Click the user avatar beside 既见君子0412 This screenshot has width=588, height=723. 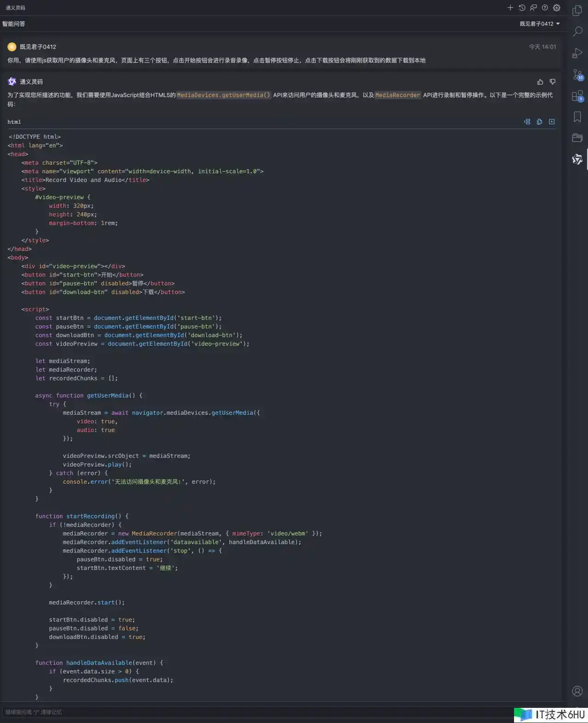12,47
